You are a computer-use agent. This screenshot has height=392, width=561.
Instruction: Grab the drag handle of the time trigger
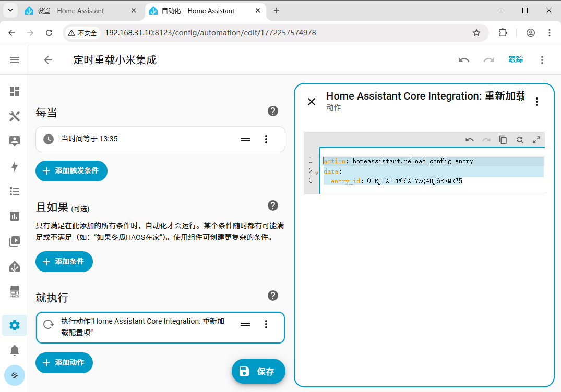(245, 139)
